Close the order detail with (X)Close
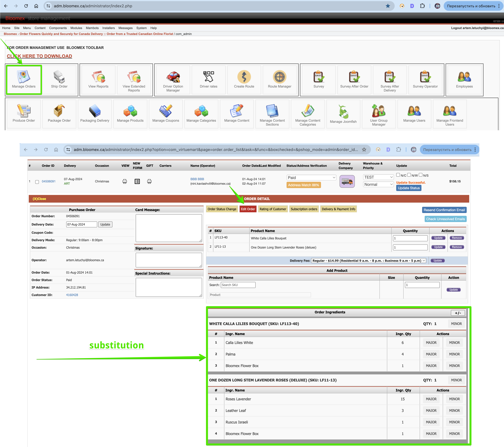Image resolution: width=504 pixels, height=447 pixels. (39, 199)
